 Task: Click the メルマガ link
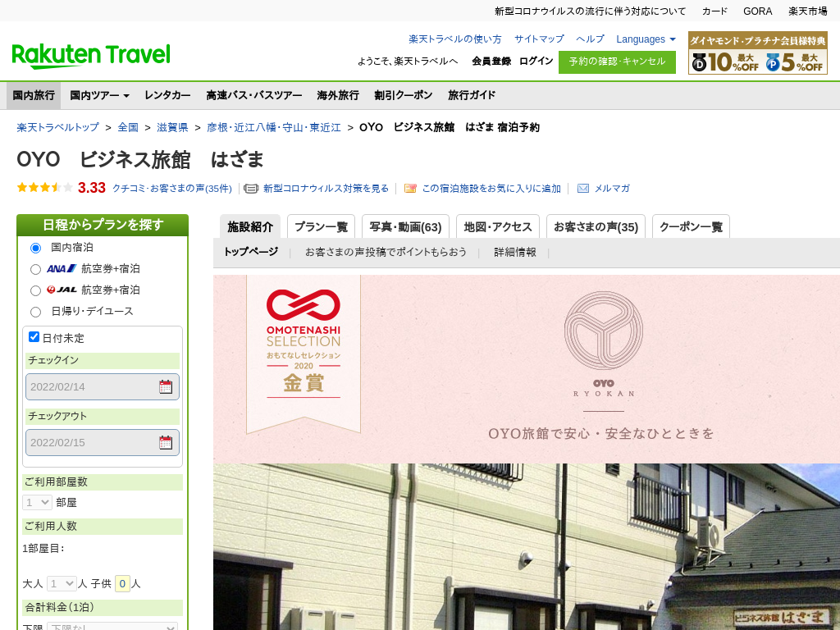point(612,189)
